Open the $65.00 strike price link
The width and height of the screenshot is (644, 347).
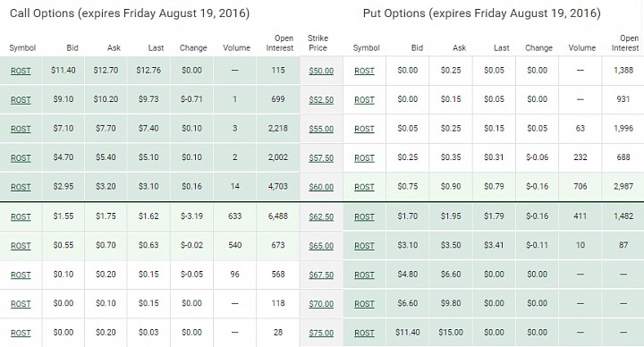pos(321,246)
